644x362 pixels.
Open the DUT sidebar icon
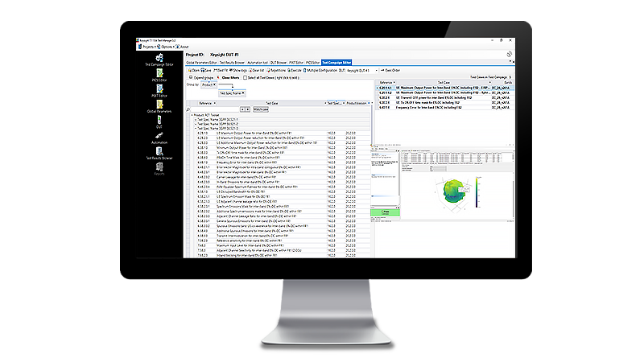158,121
